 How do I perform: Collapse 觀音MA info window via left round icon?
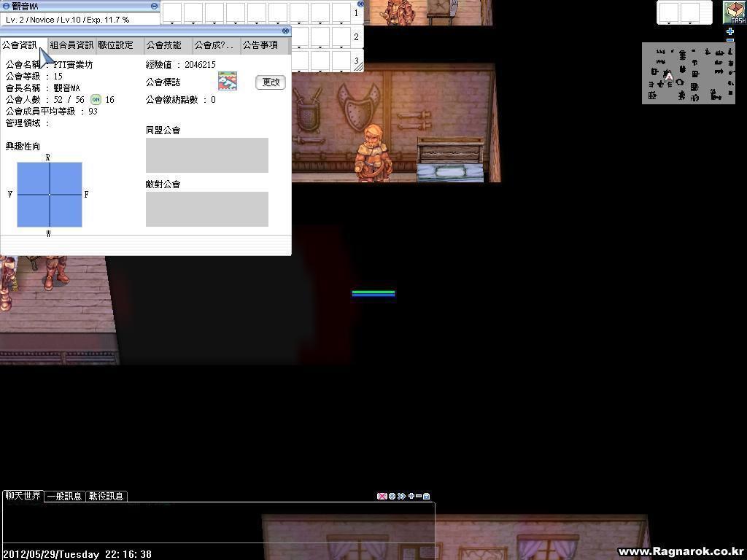click(x=6, y=6)
